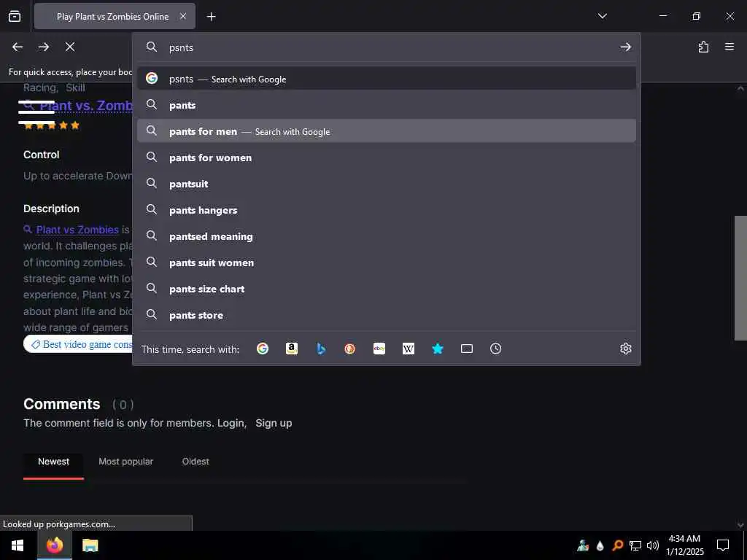Click the Racing category link

tap(39, 87)
